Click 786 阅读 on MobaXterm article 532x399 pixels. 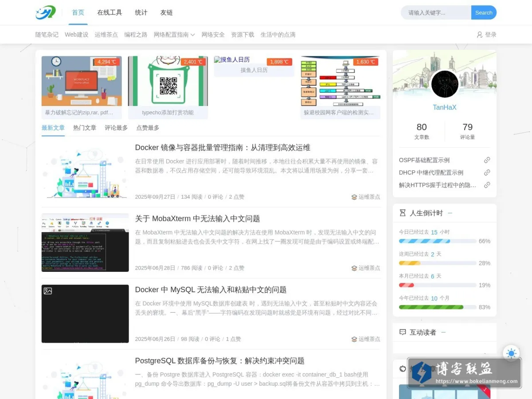coord(192,268)
